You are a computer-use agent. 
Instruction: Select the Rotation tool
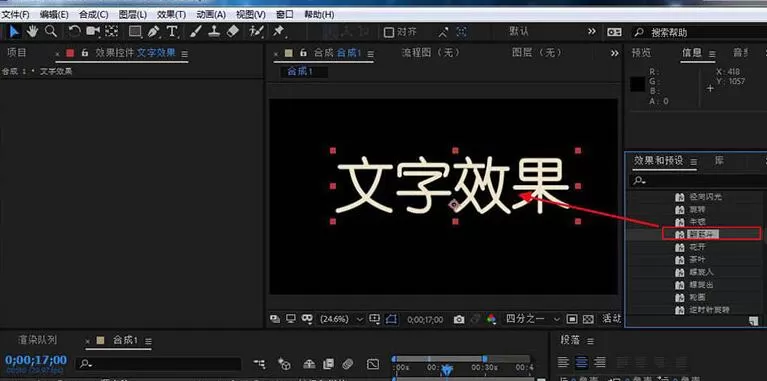(74, 32)
